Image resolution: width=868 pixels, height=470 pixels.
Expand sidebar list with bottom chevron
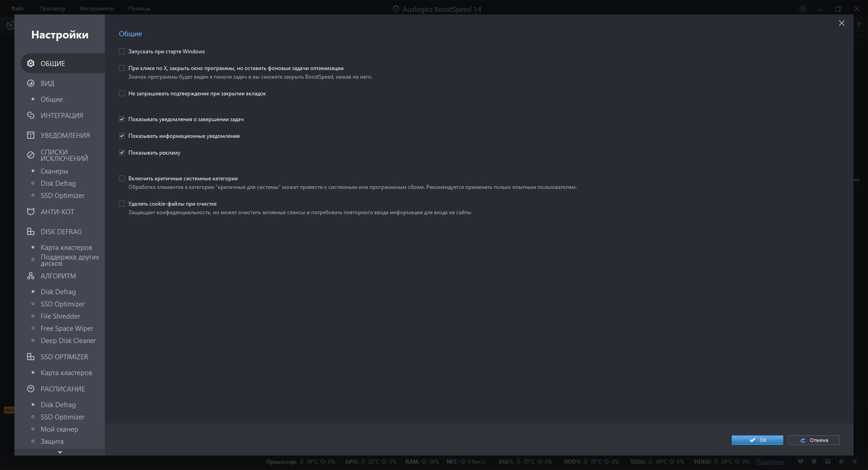click(x=60, y=452)
